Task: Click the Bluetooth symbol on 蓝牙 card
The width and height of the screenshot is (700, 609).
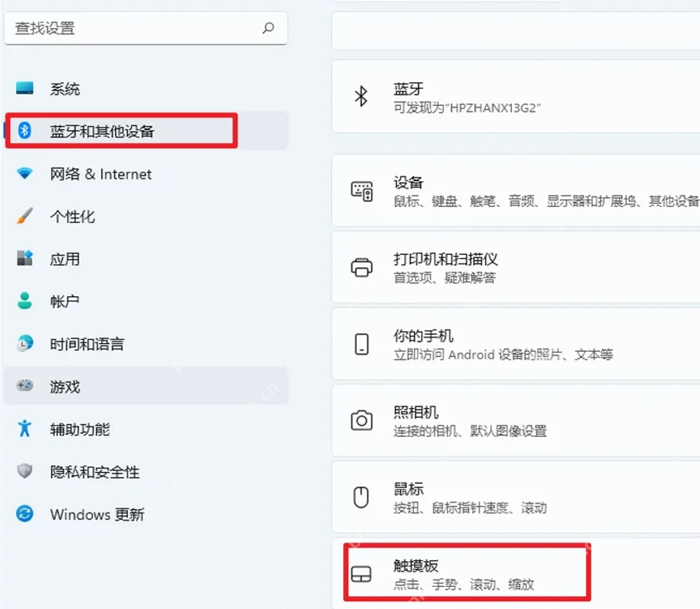Action: [361, 96]
